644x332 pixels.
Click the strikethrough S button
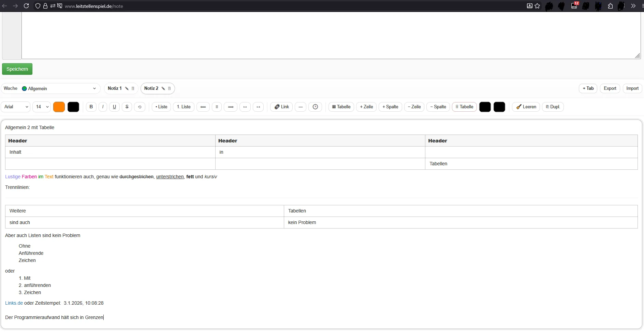[x=127, y=107]
